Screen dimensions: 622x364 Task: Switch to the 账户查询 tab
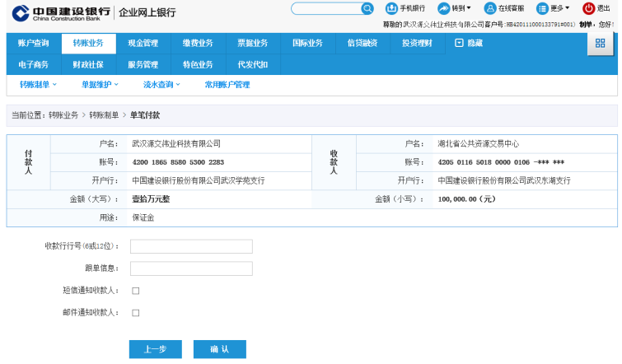[33, 43]
